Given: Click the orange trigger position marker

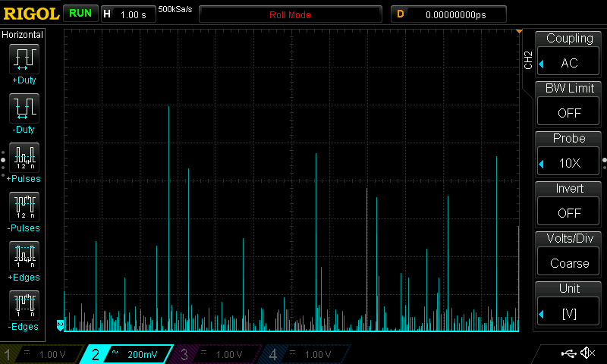Looking at the screenshot, I should [x=519, y=31].
